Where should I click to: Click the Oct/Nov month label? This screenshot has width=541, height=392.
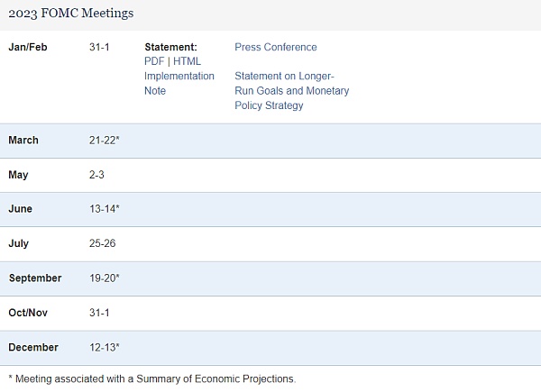(29, 313)
